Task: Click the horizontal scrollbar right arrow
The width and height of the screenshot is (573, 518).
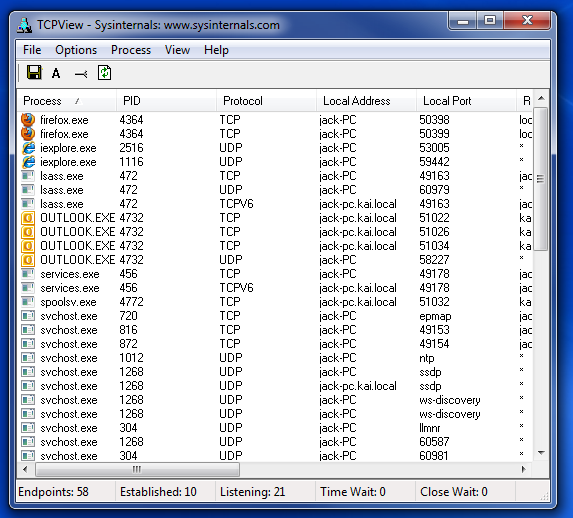Action: click(524, 469)
